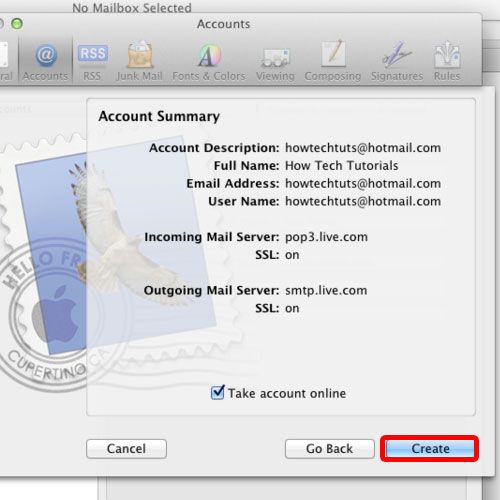
Task: Click the Go Back button
Action: (330, 449)
